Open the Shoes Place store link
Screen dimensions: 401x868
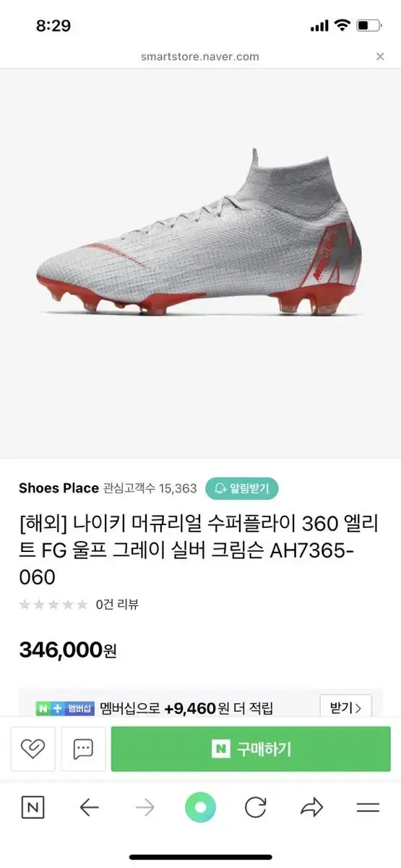pos(59,488)
